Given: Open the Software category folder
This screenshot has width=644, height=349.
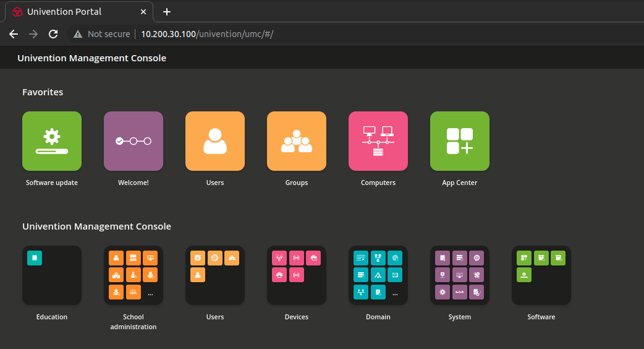Looking at the screenshot, I should coord(541,275).
